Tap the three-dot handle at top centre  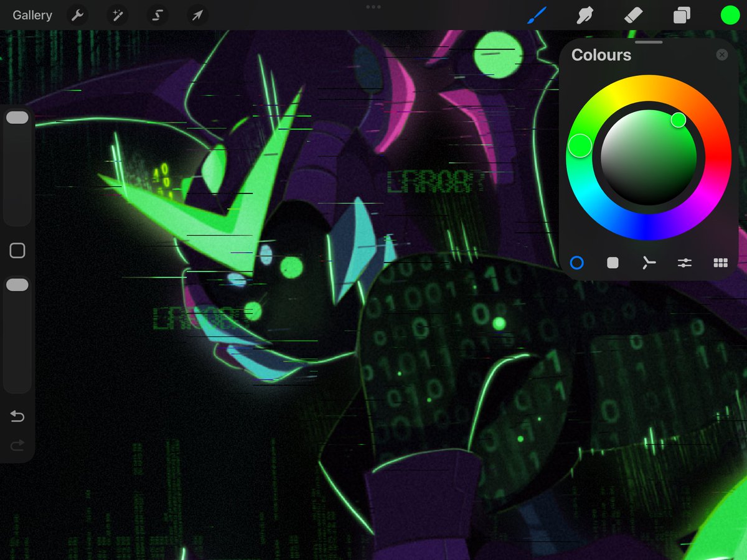coord(374,7)
